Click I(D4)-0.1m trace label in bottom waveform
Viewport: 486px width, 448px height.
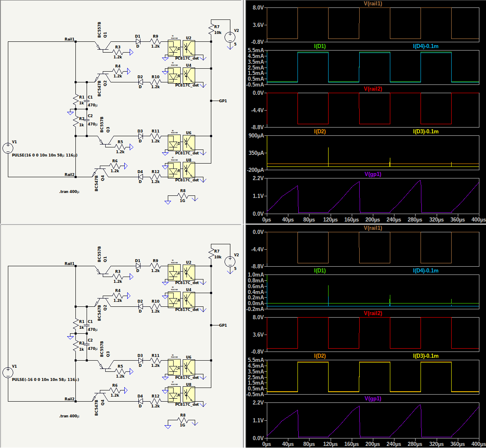426,270
